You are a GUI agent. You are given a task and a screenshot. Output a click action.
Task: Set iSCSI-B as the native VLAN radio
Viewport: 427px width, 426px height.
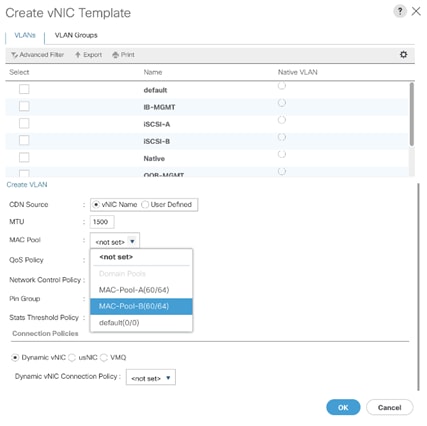282,137
